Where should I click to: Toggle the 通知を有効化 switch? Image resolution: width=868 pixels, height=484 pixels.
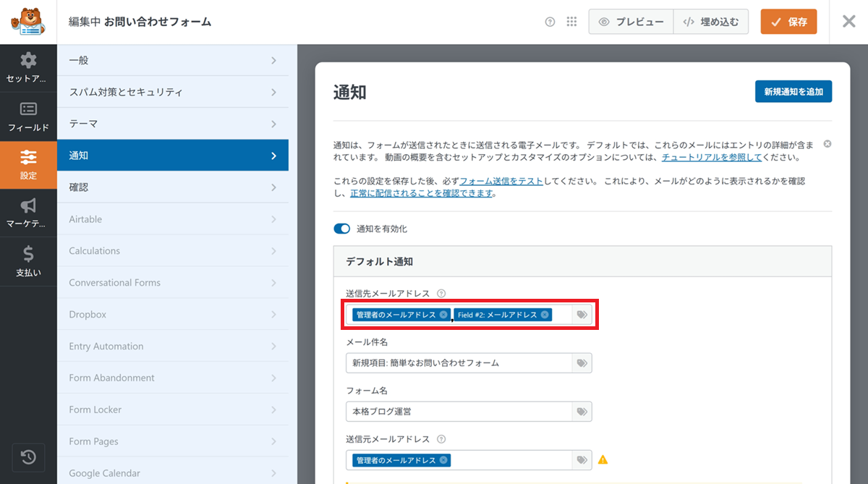341,229
